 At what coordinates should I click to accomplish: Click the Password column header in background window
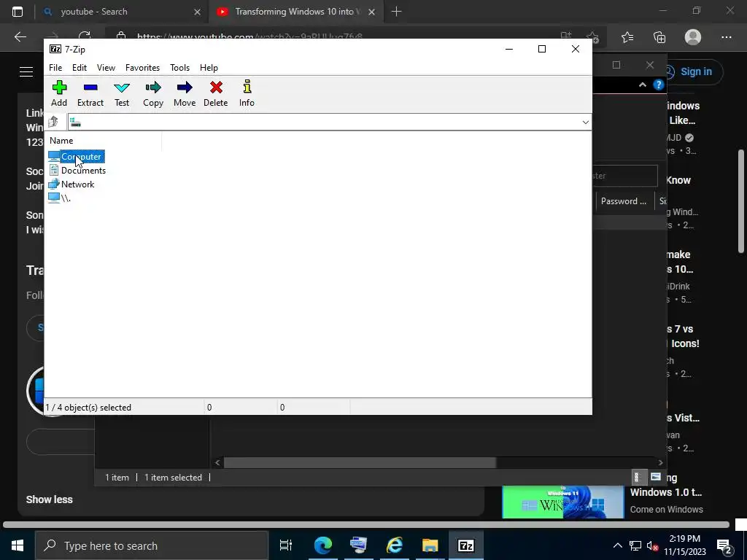tap(624, 201)
